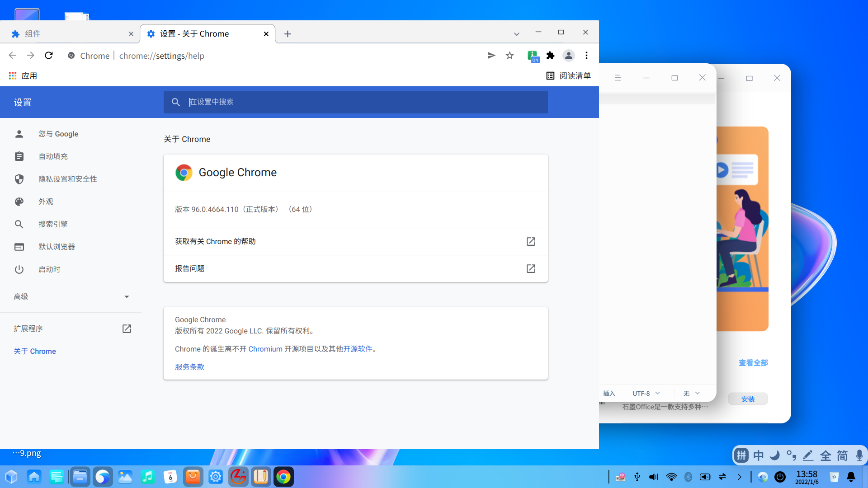Select Privacy and security settings menu
The height and width of the screenshot is (488, 868).
(68, 179)
